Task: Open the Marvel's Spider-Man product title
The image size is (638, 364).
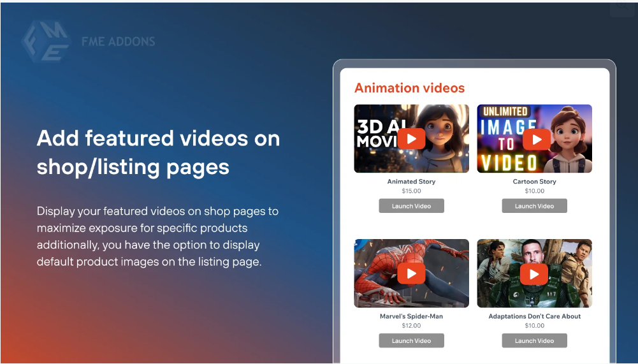Action: point(411,316)
